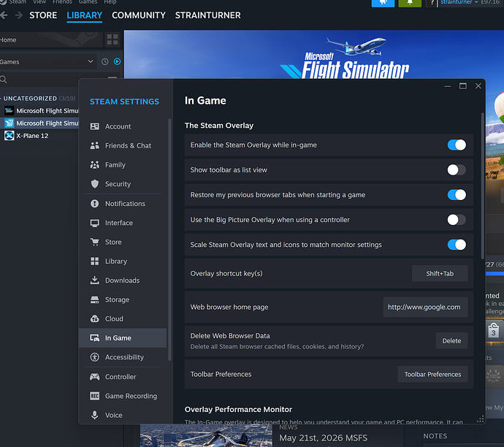Click the Game Recording REC icon

click(x=94, y=396)
